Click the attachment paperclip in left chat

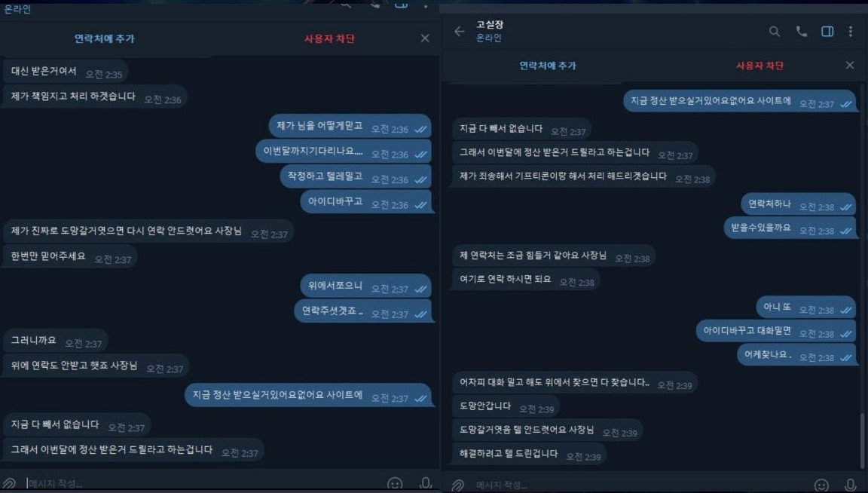pyautogui.click(x=9, y=484)
